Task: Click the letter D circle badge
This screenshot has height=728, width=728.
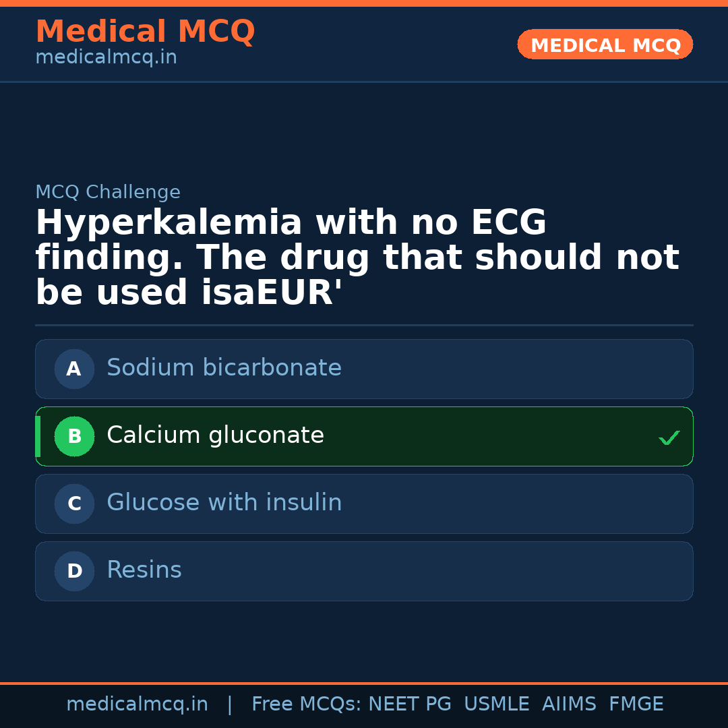Action: click(74, 571)
